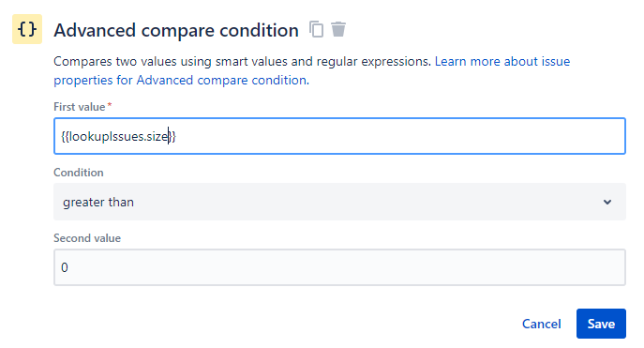
Task: Save the compare condition
Action: pyautogui.click(x=601, y=324)
